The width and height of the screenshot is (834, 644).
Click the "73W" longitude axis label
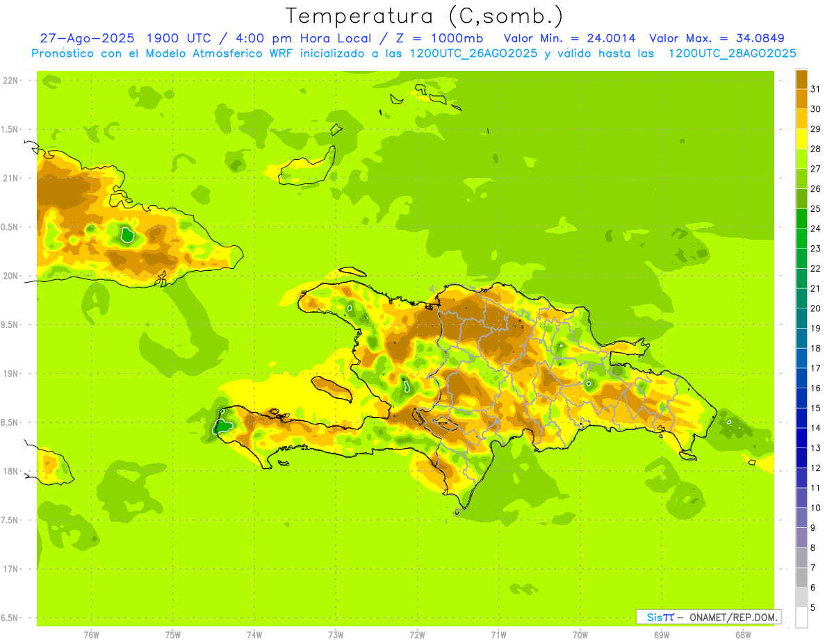click(336, 634)
